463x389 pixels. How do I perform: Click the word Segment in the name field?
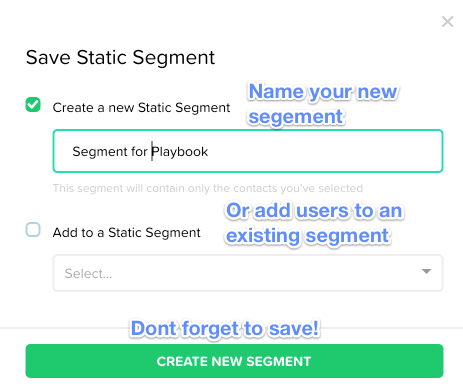tap(100, 152)
